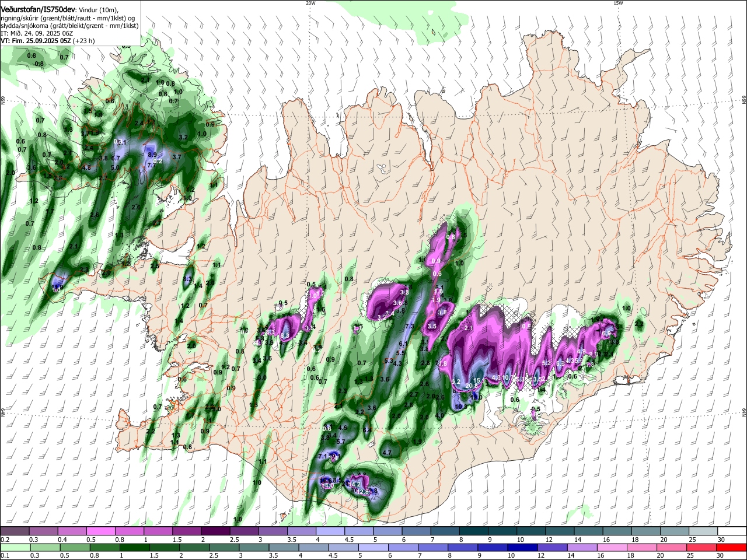Pick the darkest green rain-scale swatch at 1
747x560 pixels.
coord(135,547)
